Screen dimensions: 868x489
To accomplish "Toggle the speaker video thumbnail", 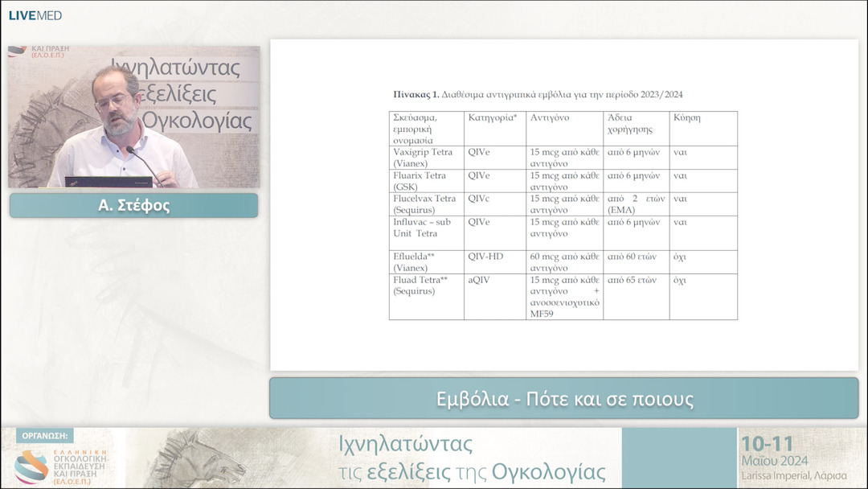I will click(133, 117).
